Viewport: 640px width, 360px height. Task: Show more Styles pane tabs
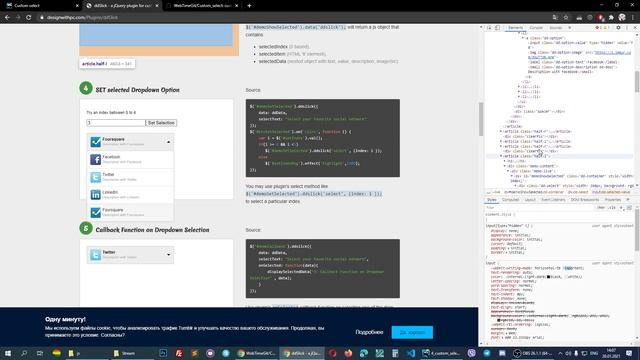(x=628, y=200)
